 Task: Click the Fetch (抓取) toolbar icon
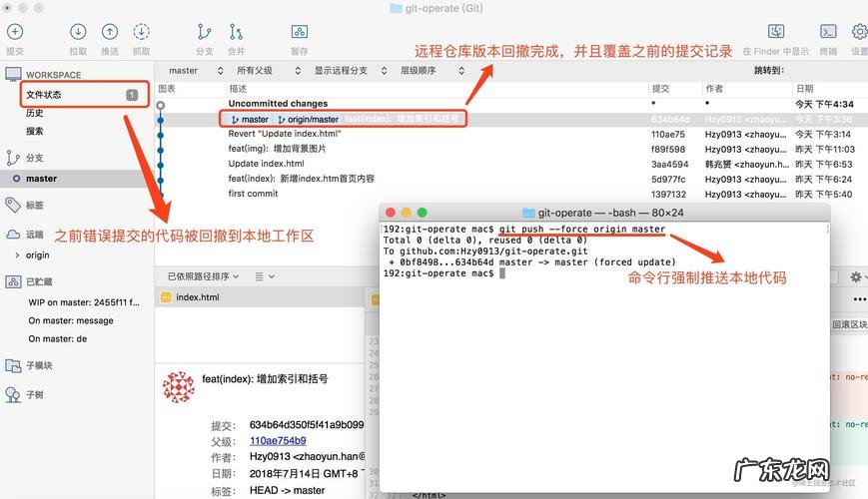tap(141, 32)
